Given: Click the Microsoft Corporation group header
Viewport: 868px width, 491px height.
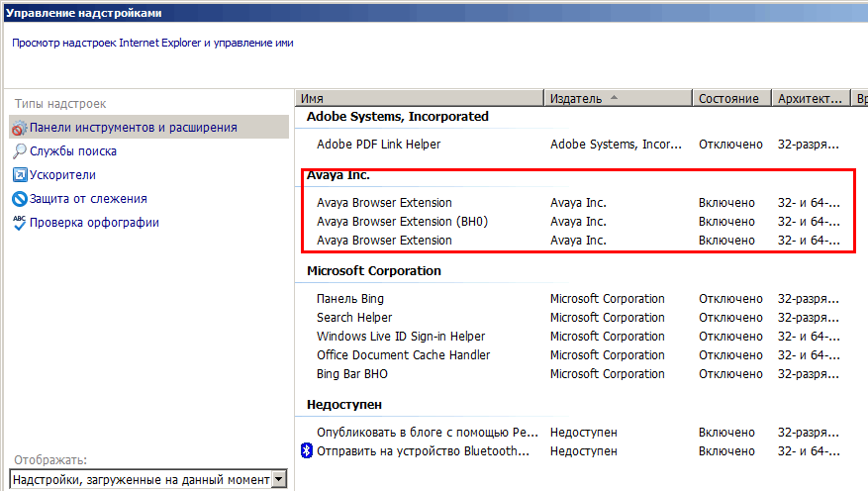Looking at the screenshot, I should coord(374,270).
